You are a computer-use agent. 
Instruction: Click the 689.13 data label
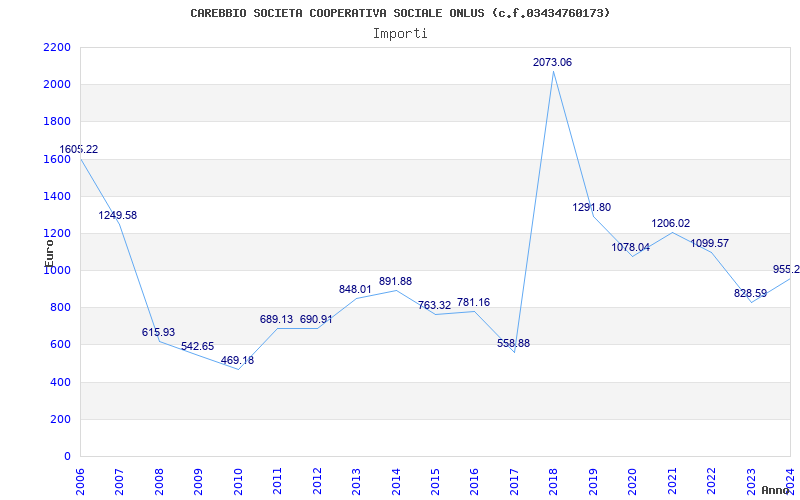(277, 319)
